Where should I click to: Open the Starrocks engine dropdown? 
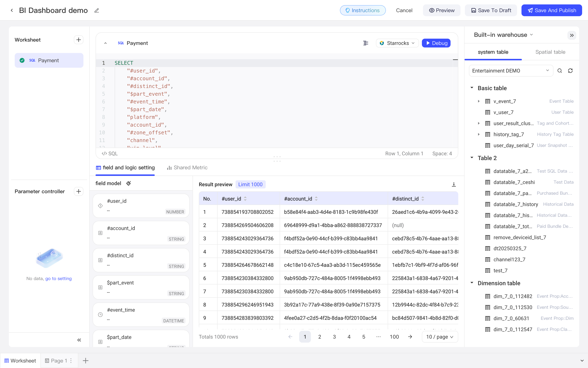click(397, 43)
